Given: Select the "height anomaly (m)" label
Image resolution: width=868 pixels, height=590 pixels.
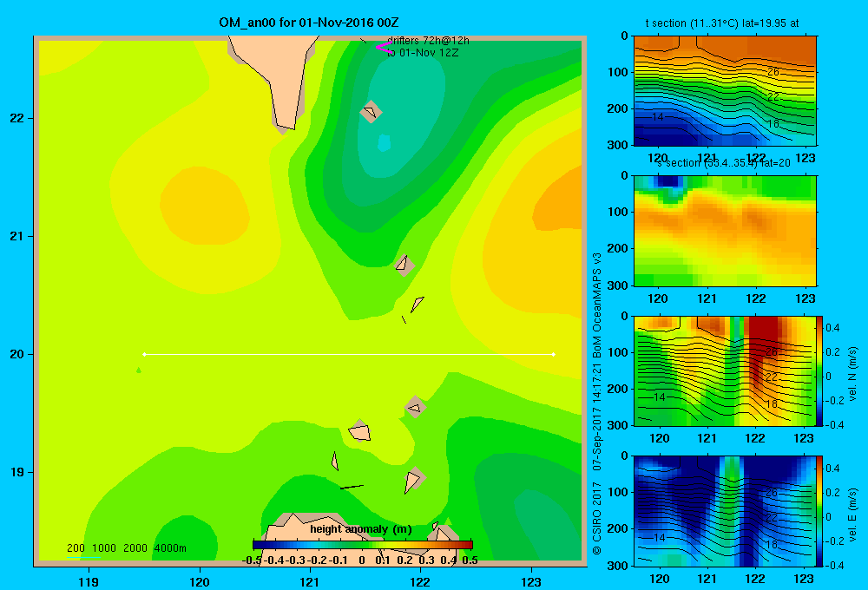Looking at the screenshot, I should (361, 529).
